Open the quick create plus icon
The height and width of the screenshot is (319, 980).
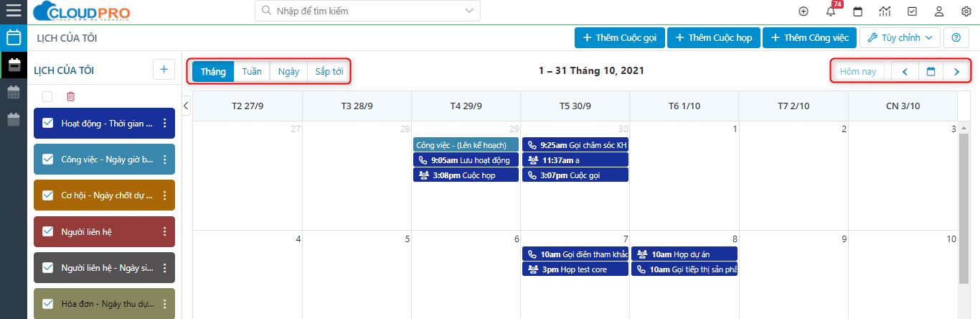click(804, 11)
